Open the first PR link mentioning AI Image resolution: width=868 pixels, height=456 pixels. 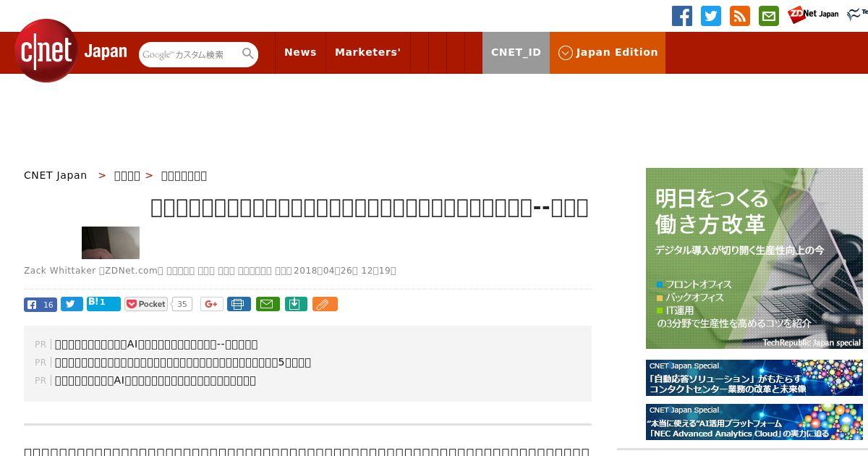156,345
